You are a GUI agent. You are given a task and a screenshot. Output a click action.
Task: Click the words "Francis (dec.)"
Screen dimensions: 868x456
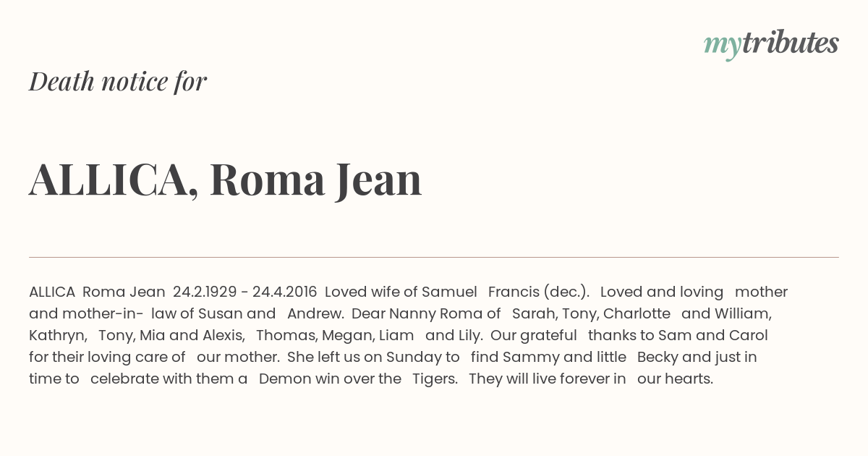point(539,292)
